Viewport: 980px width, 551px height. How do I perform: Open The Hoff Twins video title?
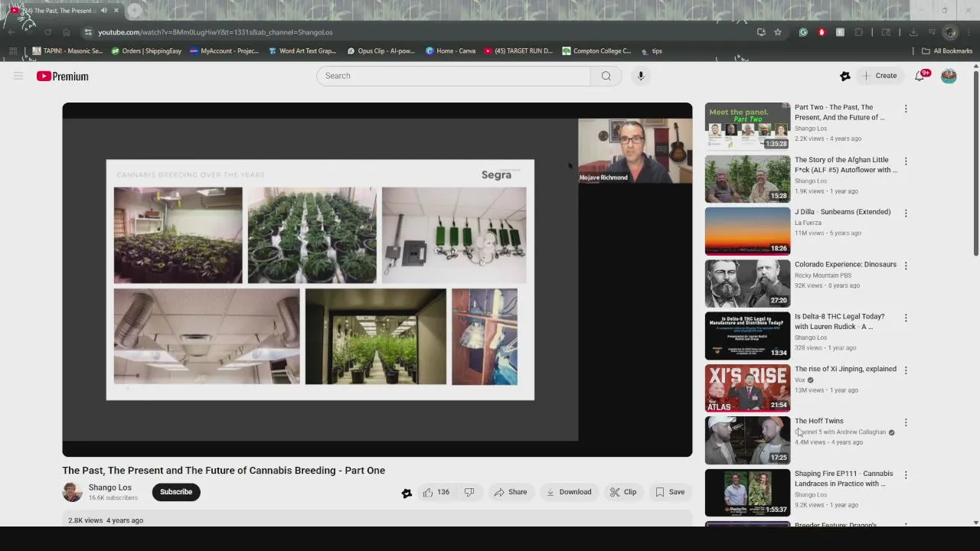819,421
